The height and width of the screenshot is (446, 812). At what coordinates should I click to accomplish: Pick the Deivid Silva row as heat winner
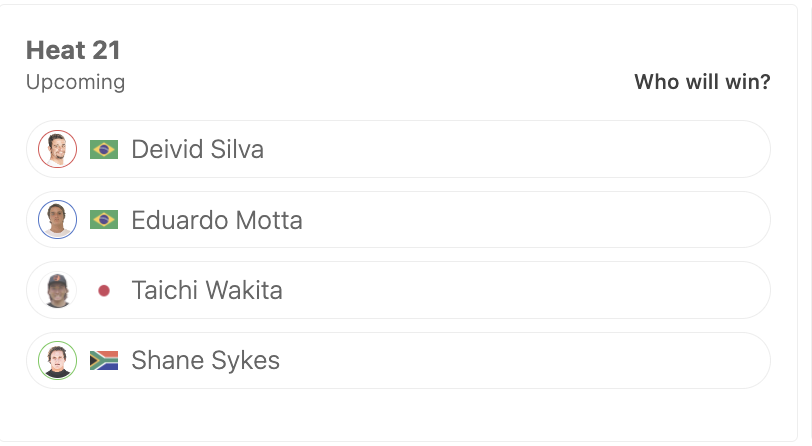coord(398,149)
